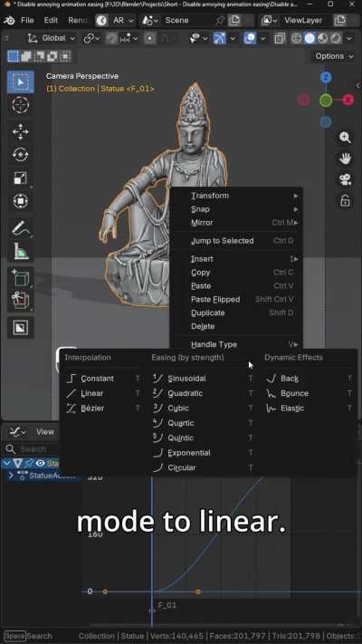Screen dimensions: 362x644
Task: Select the Scale tool
Action: tap(20, 178)
